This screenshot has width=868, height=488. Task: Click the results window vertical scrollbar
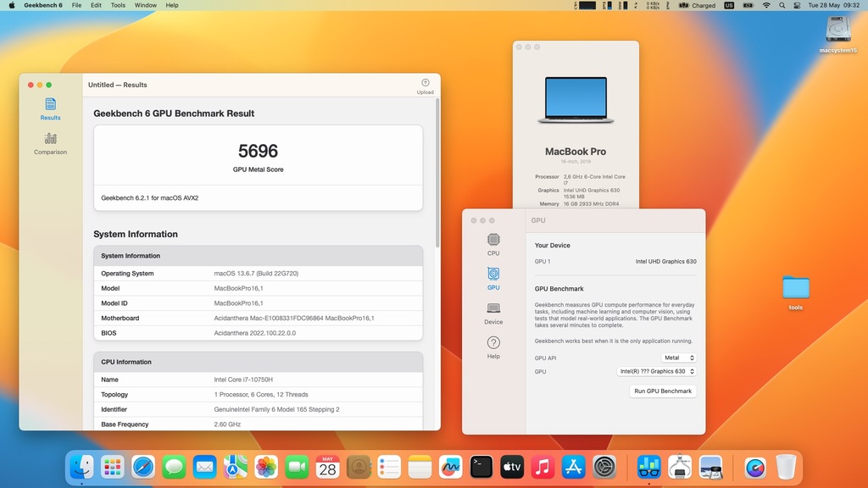point(437,173)
